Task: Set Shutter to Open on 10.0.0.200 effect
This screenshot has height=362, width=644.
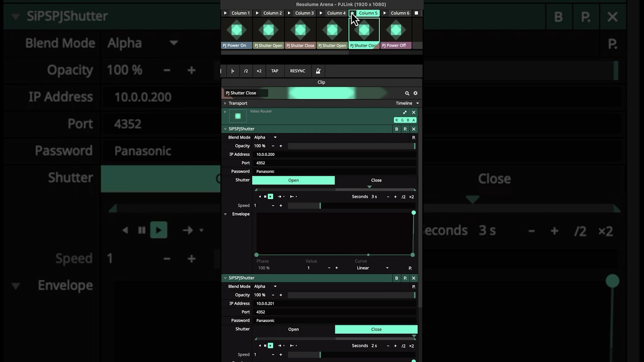Action: tap(293, 180)
